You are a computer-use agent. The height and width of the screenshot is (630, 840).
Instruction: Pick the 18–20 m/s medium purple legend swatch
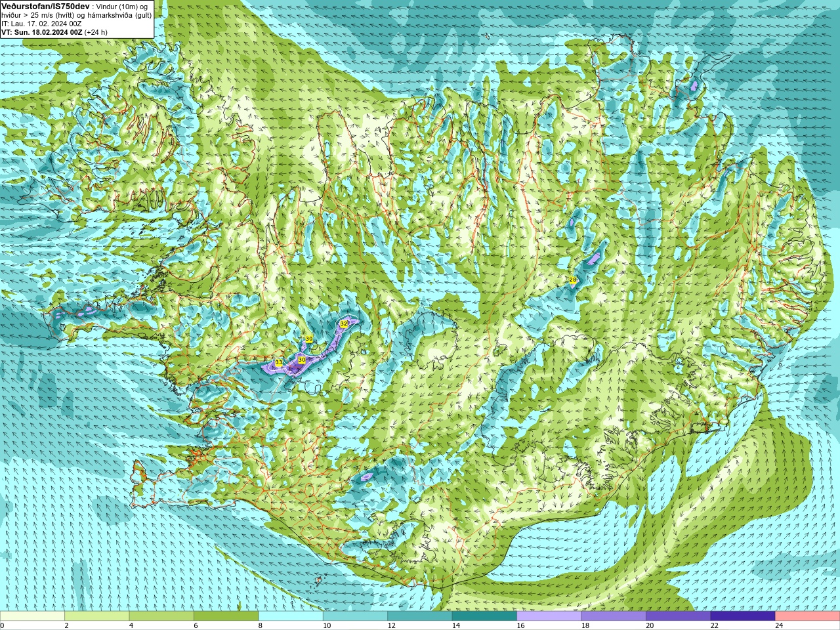(614, 616)
